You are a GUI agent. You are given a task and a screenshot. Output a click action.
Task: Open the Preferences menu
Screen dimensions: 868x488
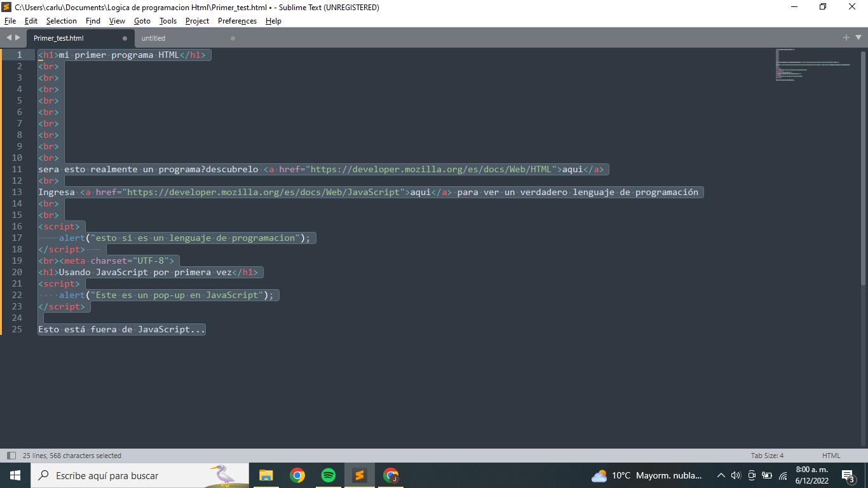pyautogui.click(x=237, y=21)
